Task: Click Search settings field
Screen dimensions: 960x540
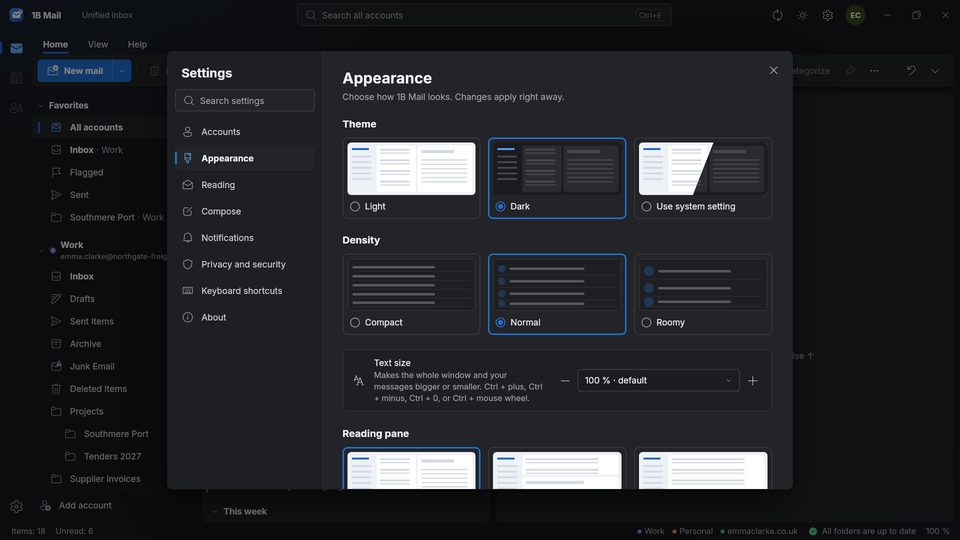Action: tap(245, 100)
